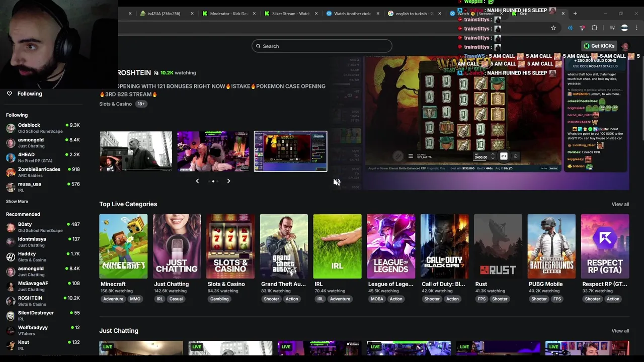Open MsSavageAF's avatar under Recommended
This screenshot has height=362, width=644.
coord(11,286)
